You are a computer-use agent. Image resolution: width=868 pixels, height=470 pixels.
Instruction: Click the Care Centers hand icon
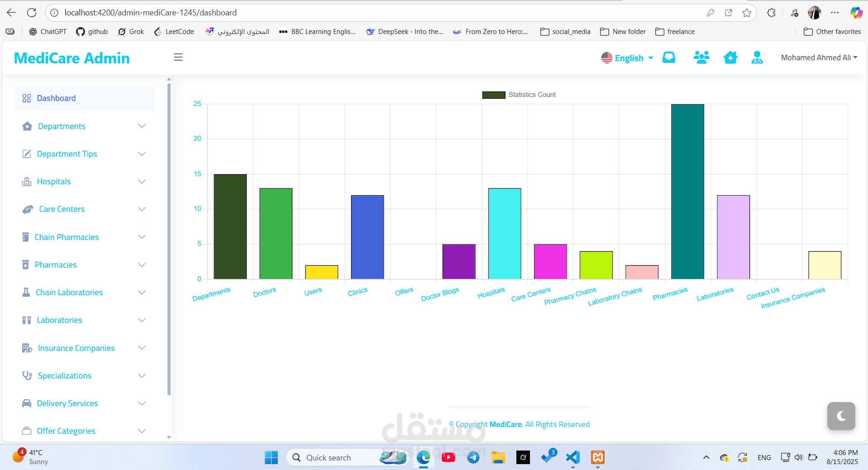tap(28, 209)
